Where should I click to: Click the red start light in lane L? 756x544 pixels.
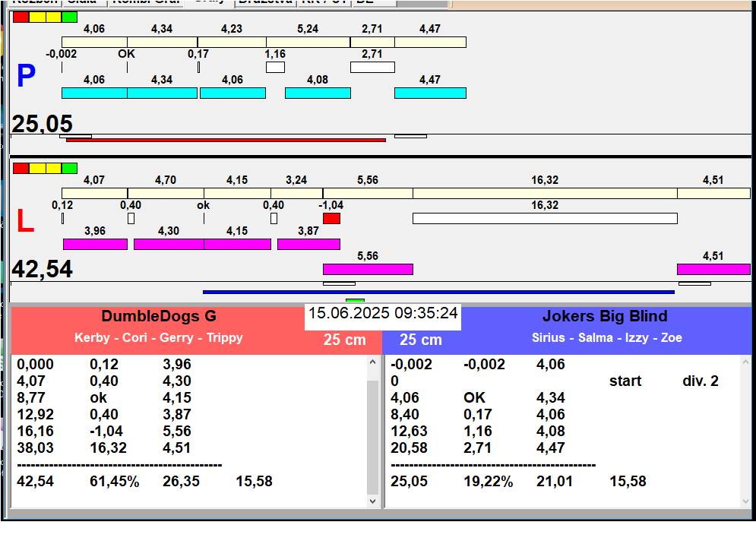21,169
